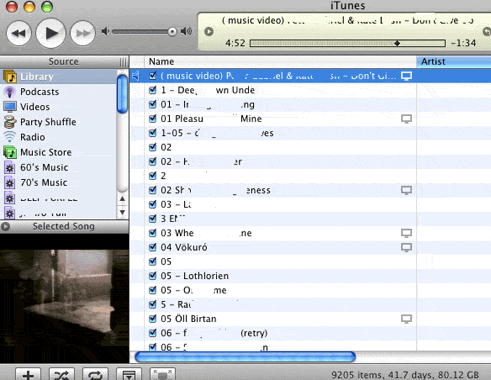Toggle the Selected Song artwork header
Screen dimensions: 491x380
[64, 226]
